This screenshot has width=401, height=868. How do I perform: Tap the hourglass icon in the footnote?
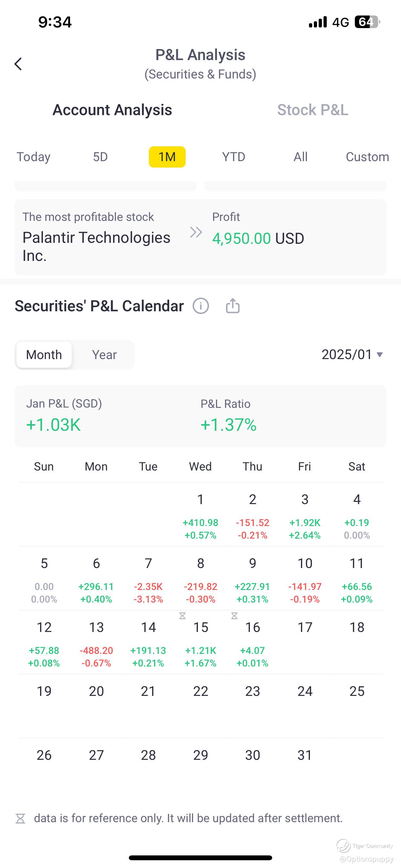pyautogui.click(x=21, y=819)
